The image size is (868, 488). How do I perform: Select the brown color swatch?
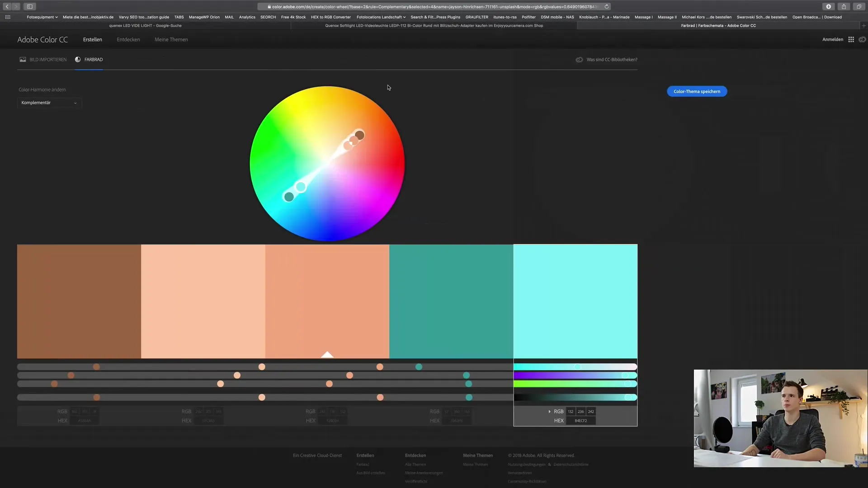(x=79, y=301)
